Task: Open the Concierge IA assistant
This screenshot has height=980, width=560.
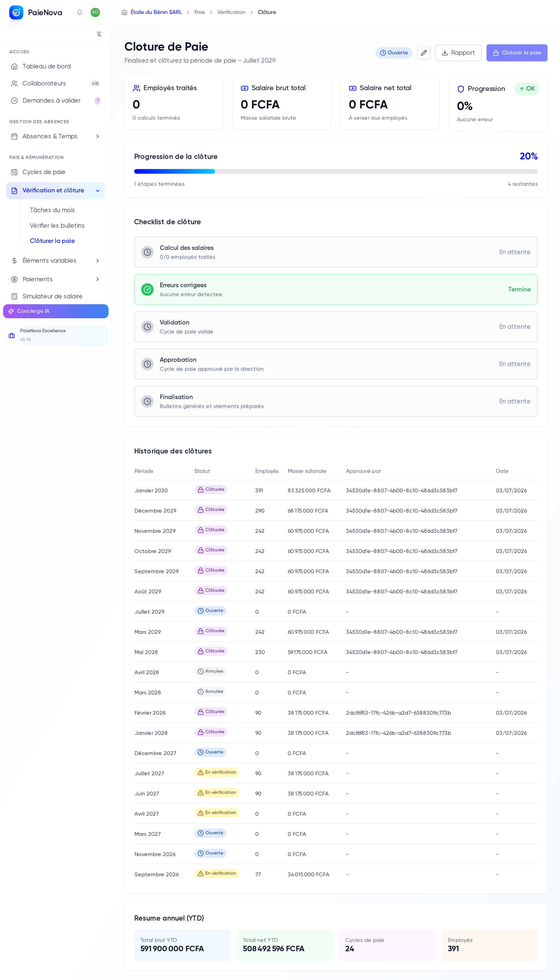Action: (56, 311)
